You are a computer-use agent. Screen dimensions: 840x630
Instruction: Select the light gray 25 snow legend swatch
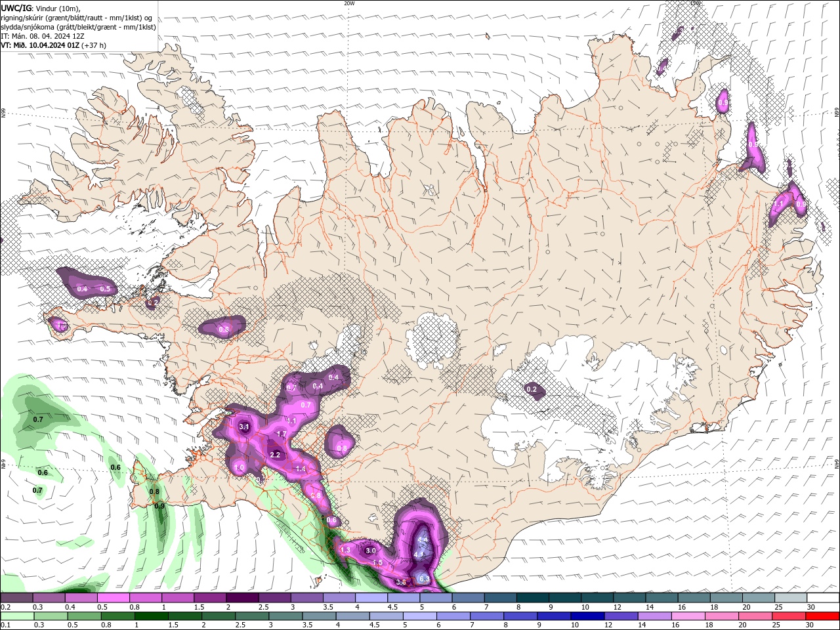click(790, 598)
